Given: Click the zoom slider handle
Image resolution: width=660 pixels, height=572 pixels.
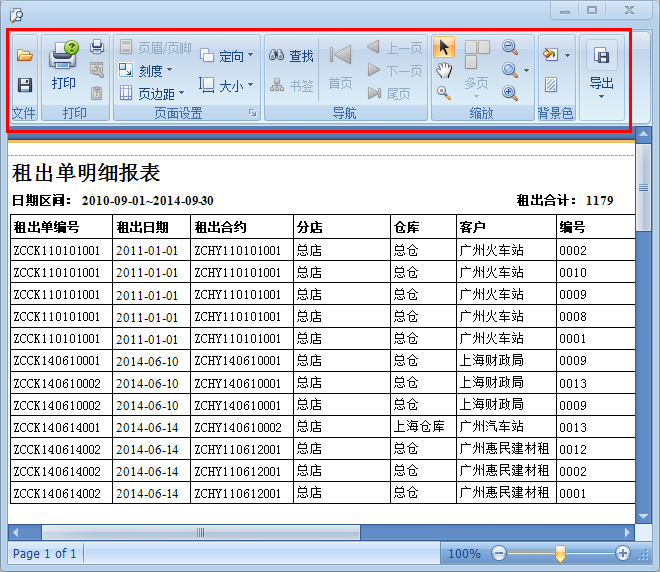Looking at the screenshot, I should coord(560,553).
